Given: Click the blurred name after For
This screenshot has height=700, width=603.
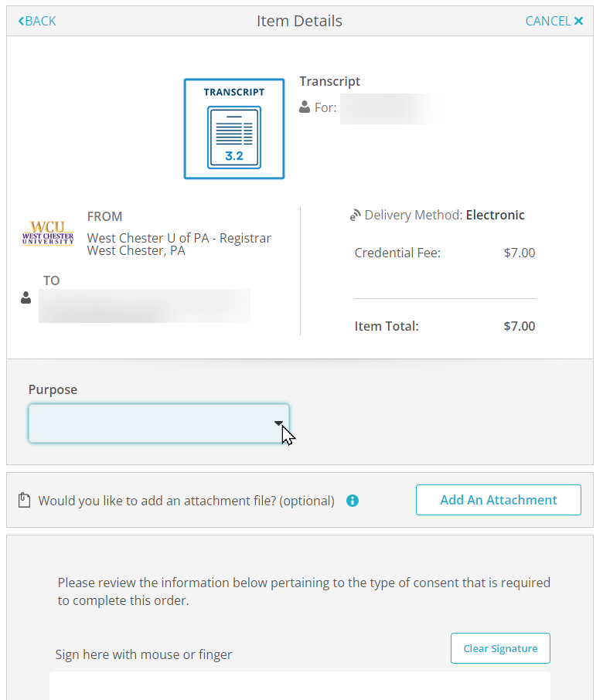Looking at the screenshot, I should tap(387, 108).
